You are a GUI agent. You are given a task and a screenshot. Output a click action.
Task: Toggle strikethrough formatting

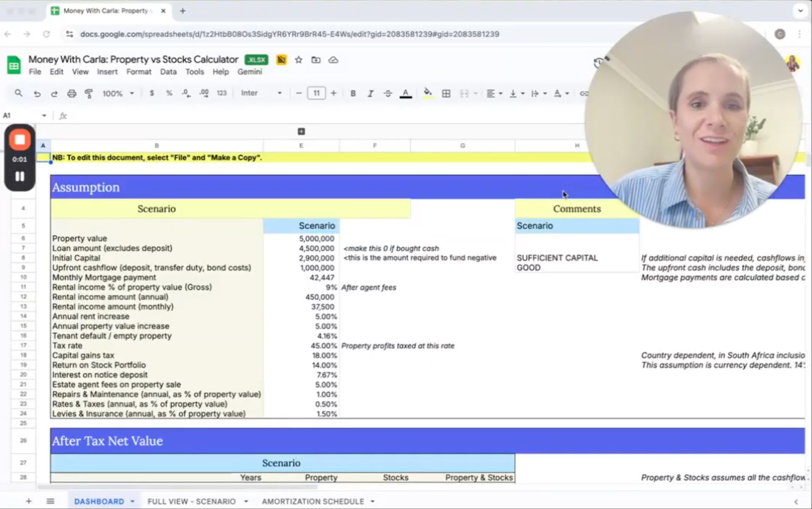pyautogui.click(x=388, y=94)
